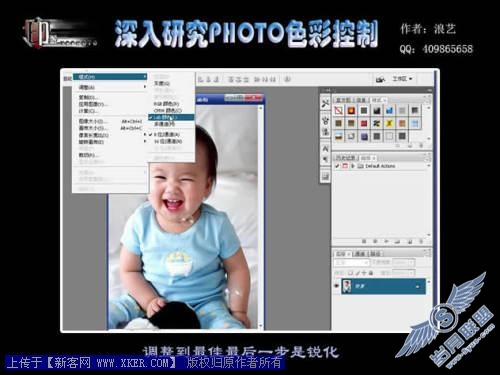Click the Bridge launch icon in options bar

pos(379,79)
